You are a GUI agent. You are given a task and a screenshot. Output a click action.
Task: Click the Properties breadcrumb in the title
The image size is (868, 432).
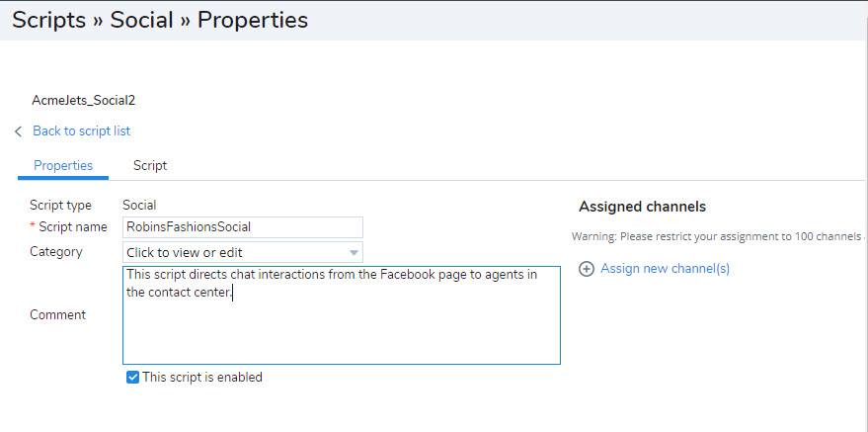click(x=253, y=20)
